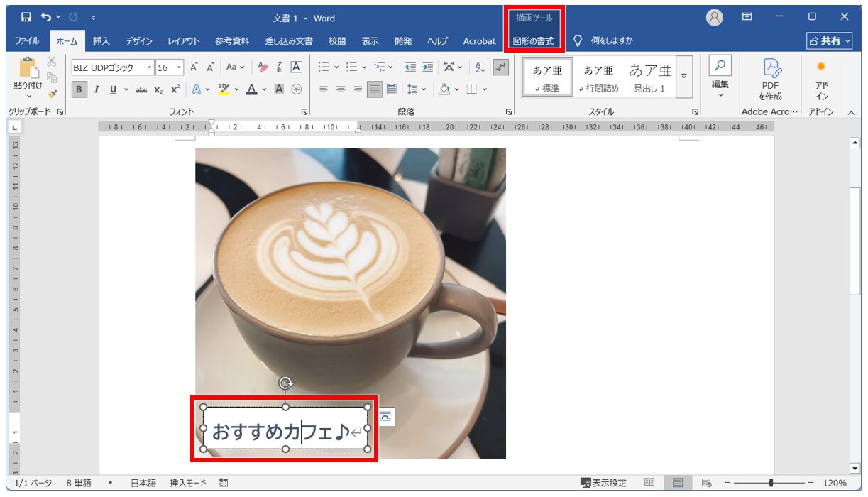Click the vertical scrollbar down arrow
868x497 pixels.
(x=855, y=468)
